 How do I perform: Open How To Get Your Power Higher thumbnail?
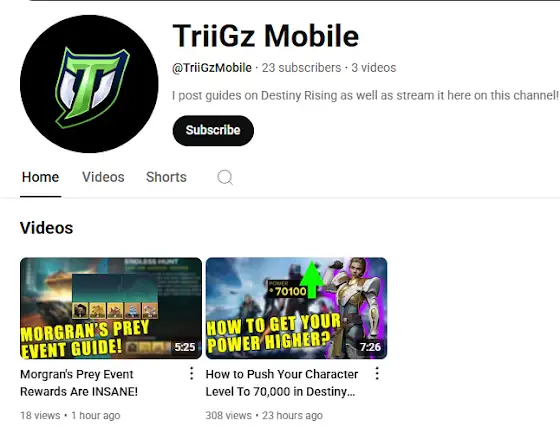pyautogui.click(x=296, y=308)
